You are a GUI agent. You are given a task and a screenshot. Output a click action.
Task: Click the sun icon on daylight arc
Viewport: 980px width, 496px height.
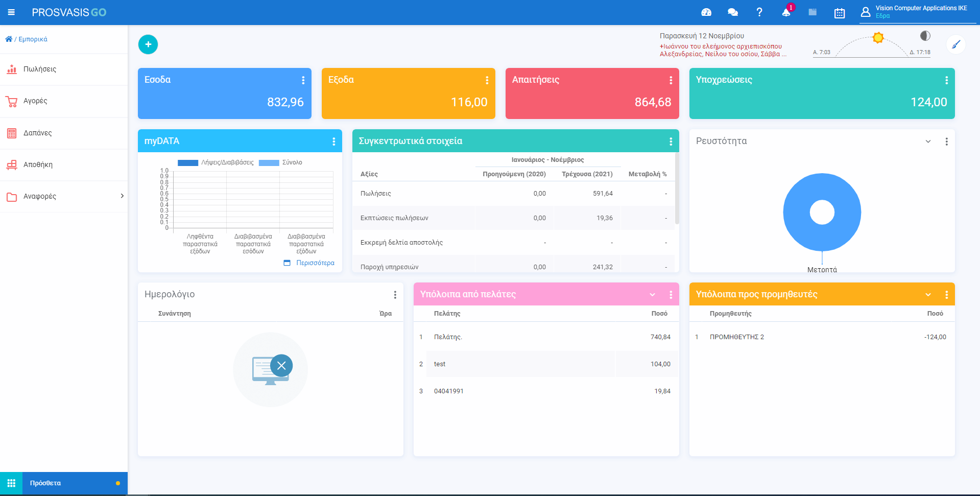pos(878,37)
